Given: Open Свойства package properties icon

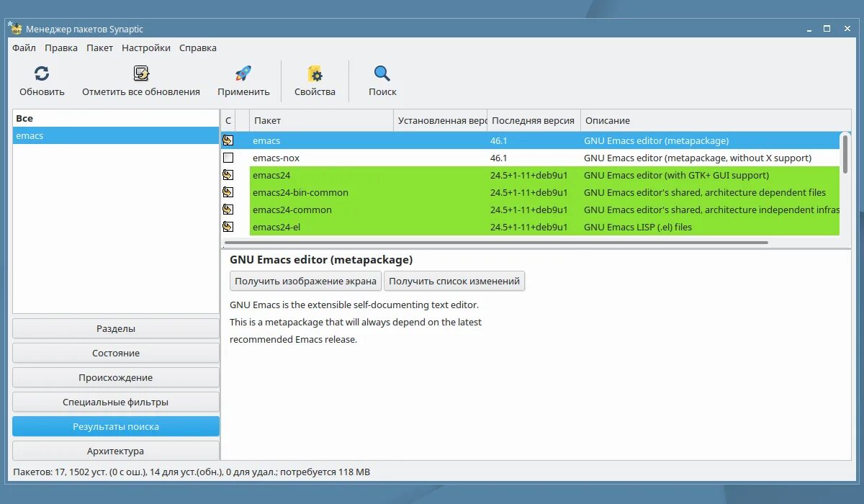Looking at the screenshot, I should [x=315, y=73].
